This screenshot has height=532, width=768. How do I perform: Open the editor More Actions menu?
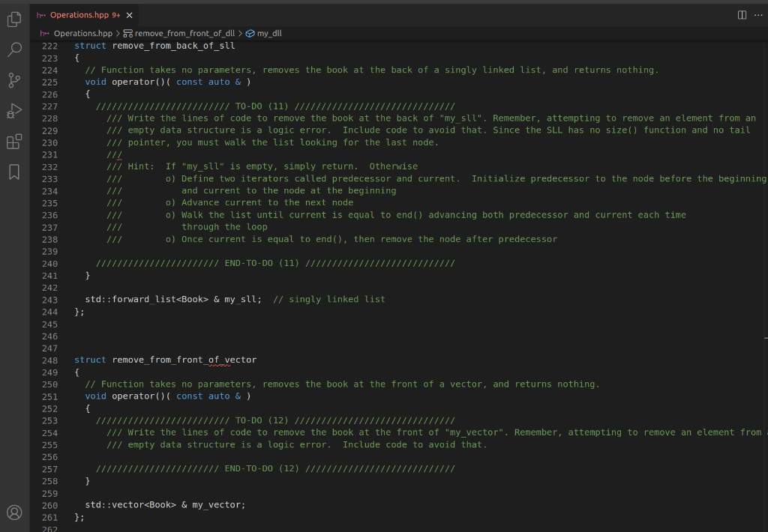tap(758, 14)
